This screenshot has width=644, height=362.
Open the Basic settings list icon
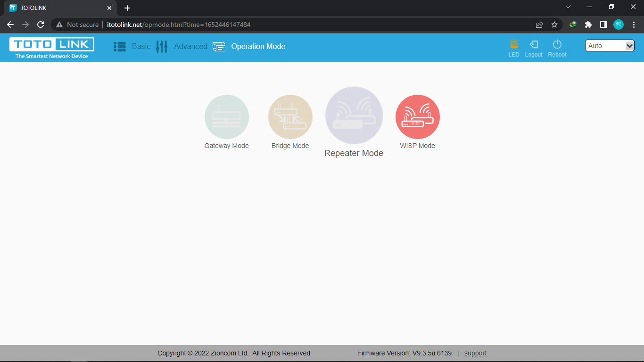120,47
